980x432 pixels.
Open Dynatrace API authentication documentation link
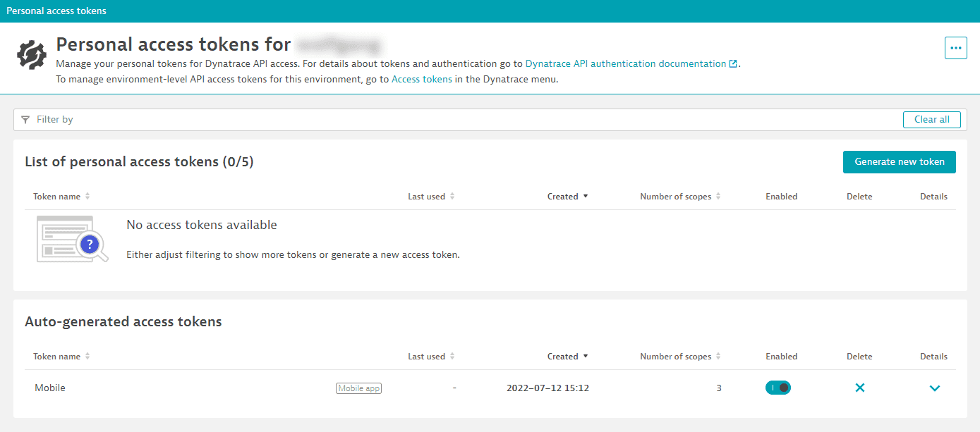click(626, 64)
